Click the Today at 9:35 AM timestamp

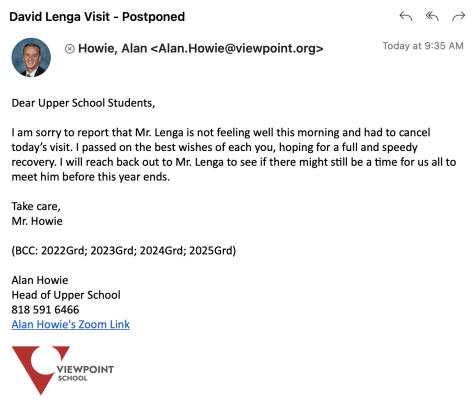[423, 46]
